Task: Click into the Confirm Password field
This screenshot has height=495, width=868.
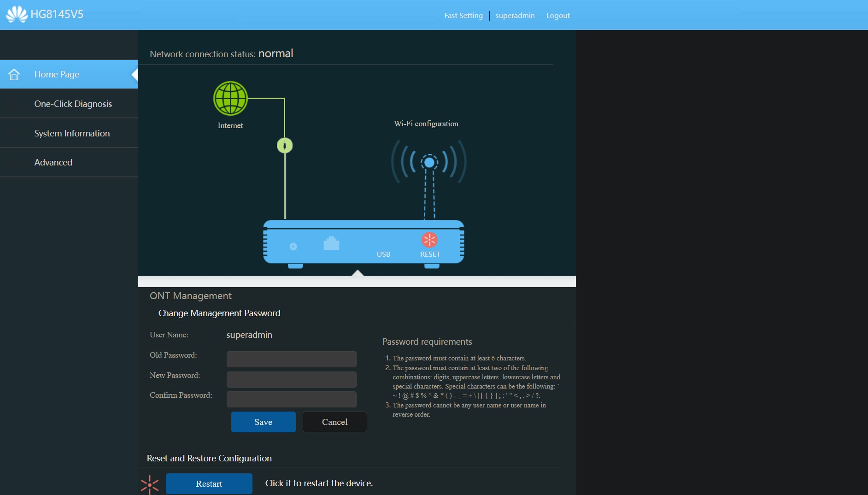Action: [x=291, y=399]
